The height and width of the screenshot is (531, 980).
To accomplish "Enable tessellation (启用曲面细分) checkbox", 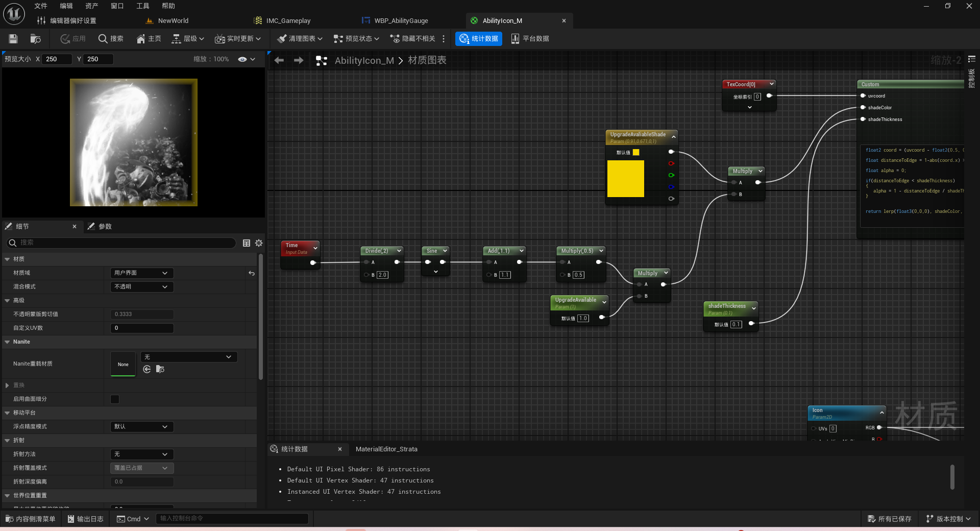I will [115, 399].
